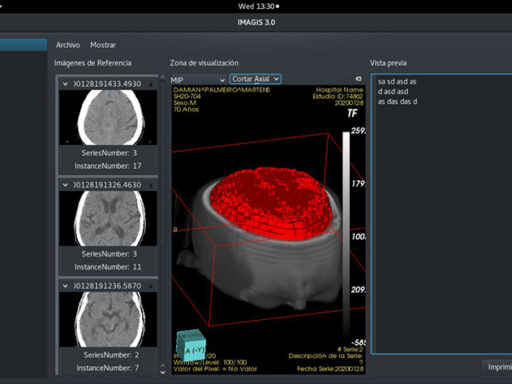Click inside the Vista previa text area
The height and width of the screenshot is (384, 512).
click(x=442, y=213)
